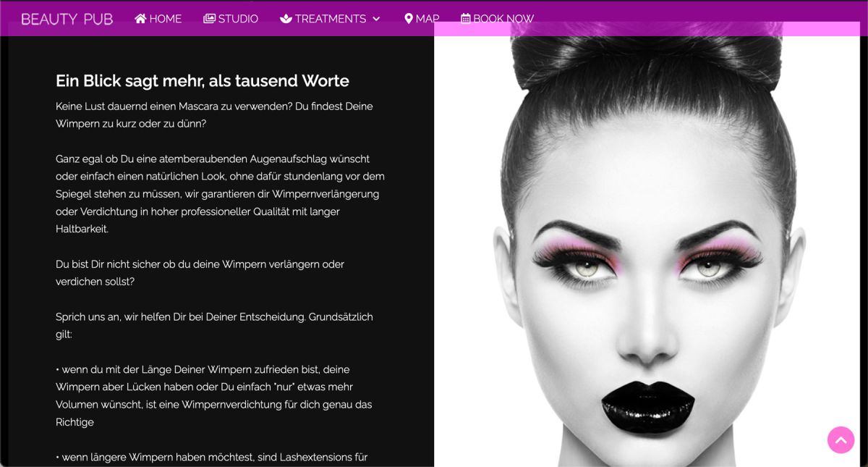
Task: Click the BEAUTY PUB brand logo
Action: 67,19
